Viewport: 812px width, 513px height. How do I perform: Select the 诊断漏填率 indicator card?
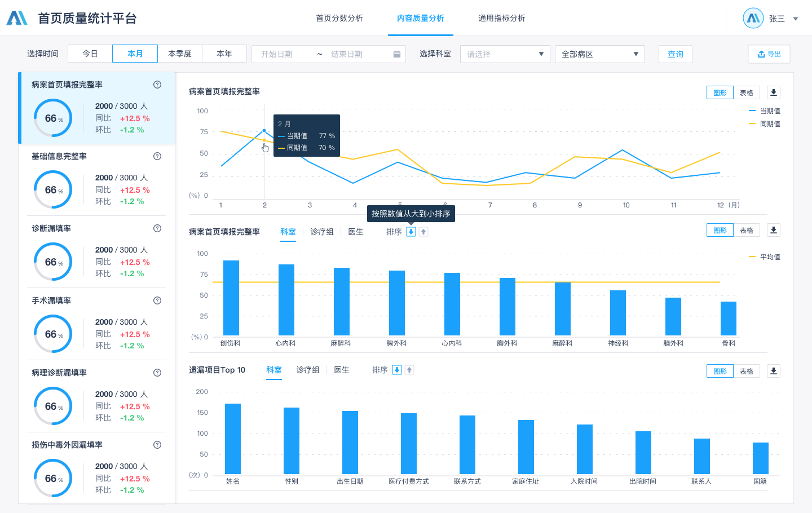96,252
